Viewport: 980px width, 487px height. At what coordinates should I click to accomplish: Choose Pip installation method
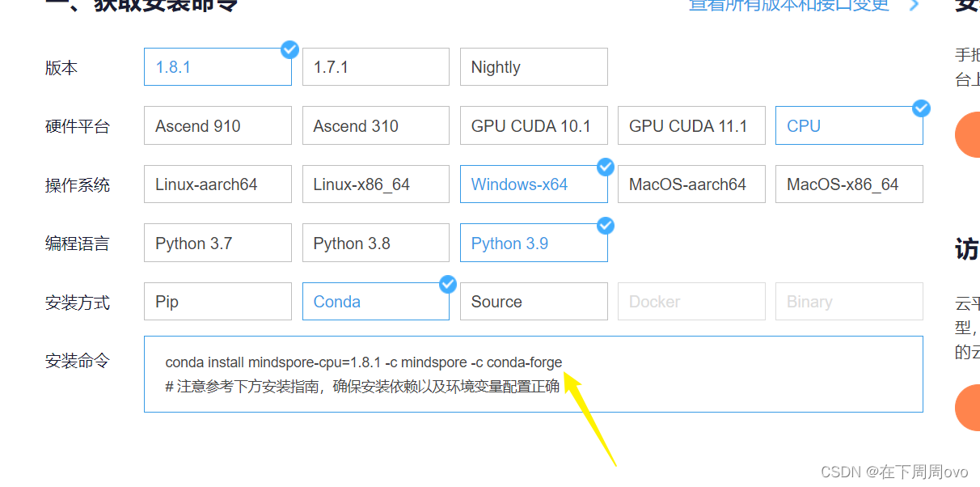[x=218, y=302]
